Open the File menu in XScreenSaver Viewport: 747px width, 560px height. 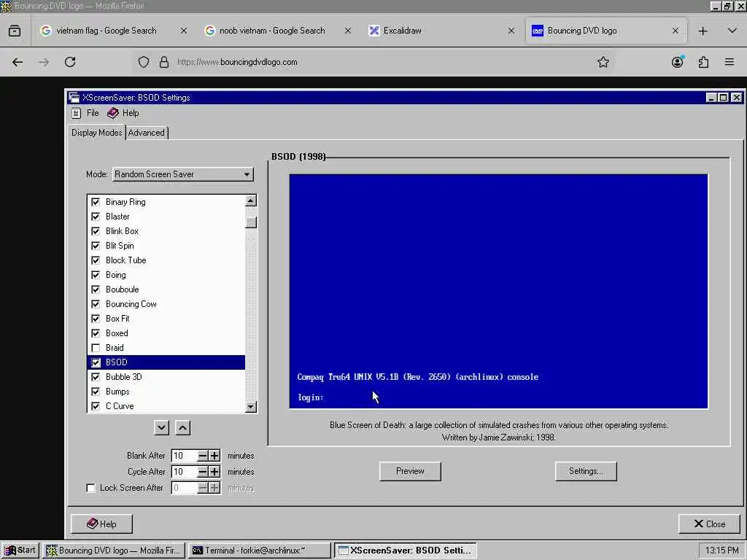coord(86,113)
